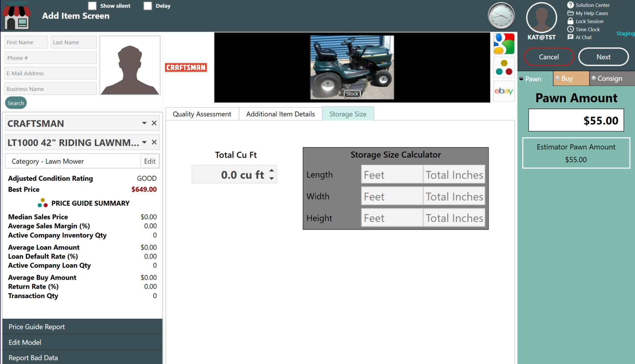635x364 pixels.
Task: Click the Adjusted Condition Rating GOOD value
Action: 147,178
